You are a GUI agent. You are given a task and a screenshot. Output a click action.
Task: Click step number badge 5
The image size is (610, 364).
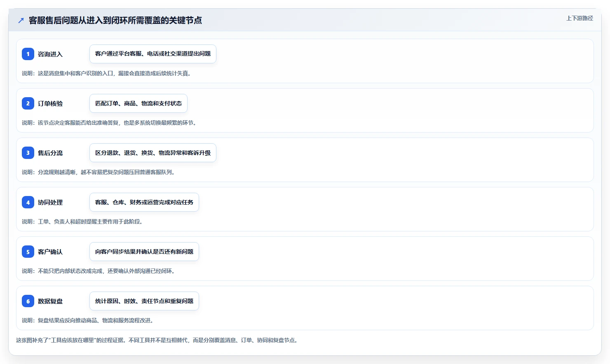28,252
